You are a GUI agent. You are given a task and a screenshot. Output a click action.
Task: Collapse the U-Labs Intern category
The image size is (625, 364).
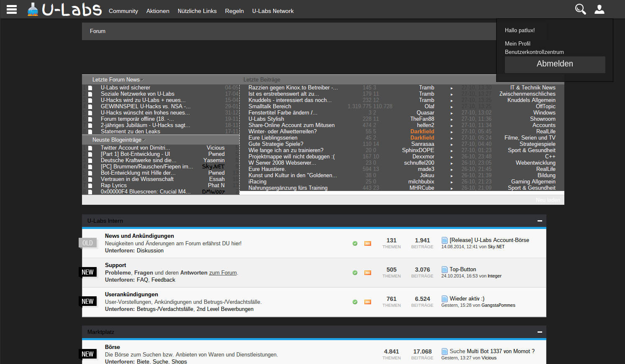540,221
